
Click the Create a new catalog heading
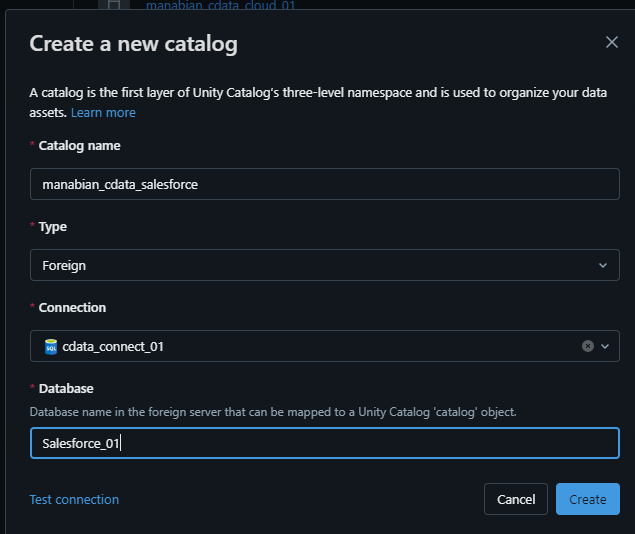tap(133, 43)
